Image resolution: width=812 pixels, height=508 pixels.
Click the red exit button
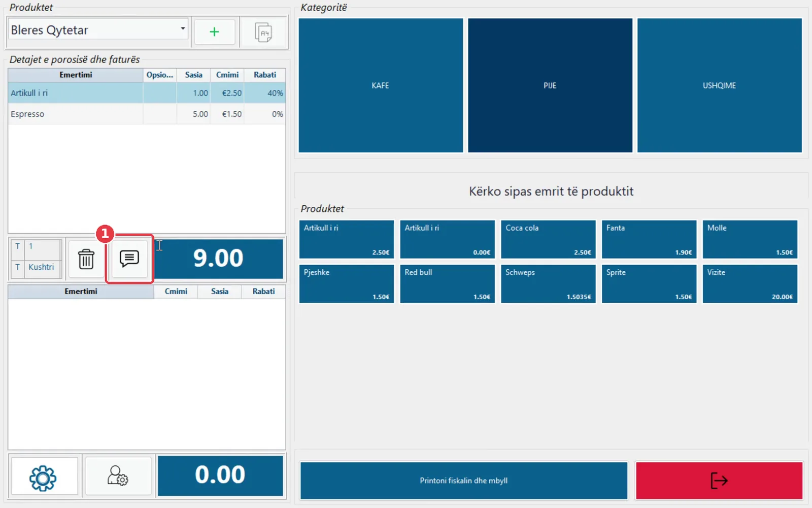pyautogui.click(x=719, y=480)
